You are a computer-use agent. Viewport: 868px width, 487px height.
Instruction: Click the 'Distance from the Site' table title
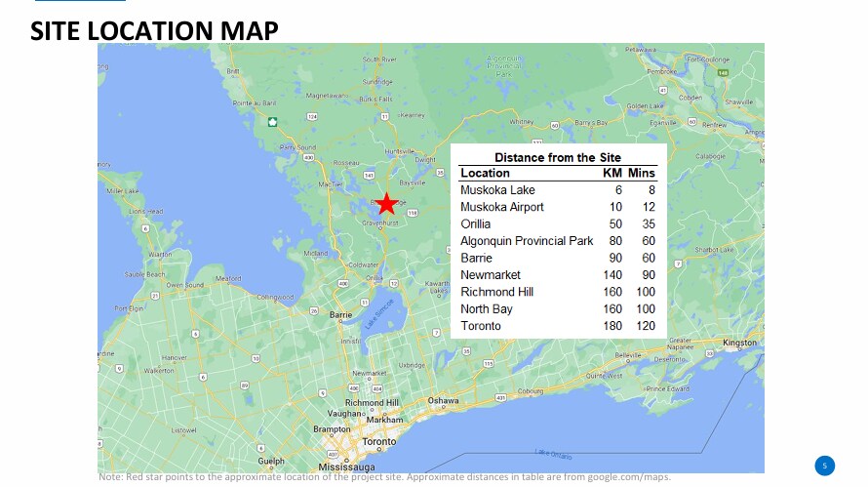557,157
